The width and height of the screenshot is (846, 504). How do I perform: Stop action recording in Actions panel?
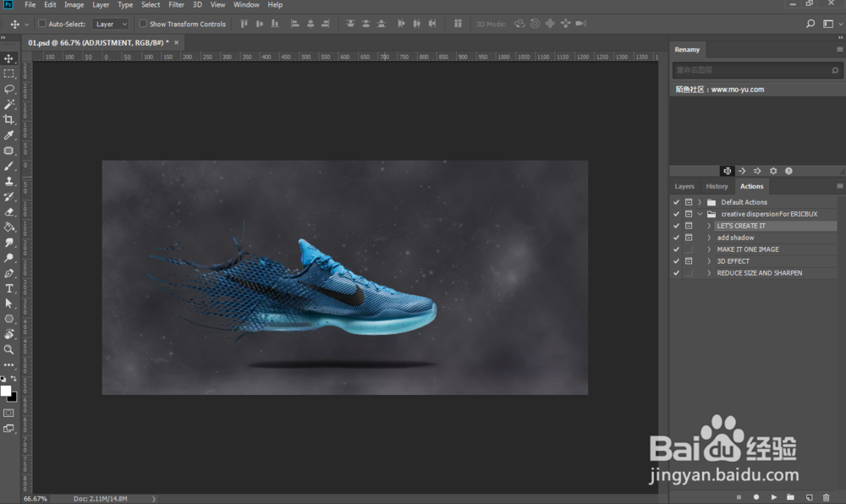739,497
